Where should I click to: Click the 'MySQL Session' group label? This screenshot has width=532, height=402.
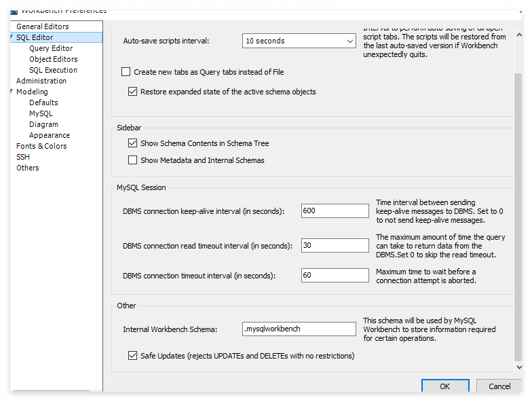[141, 187]
